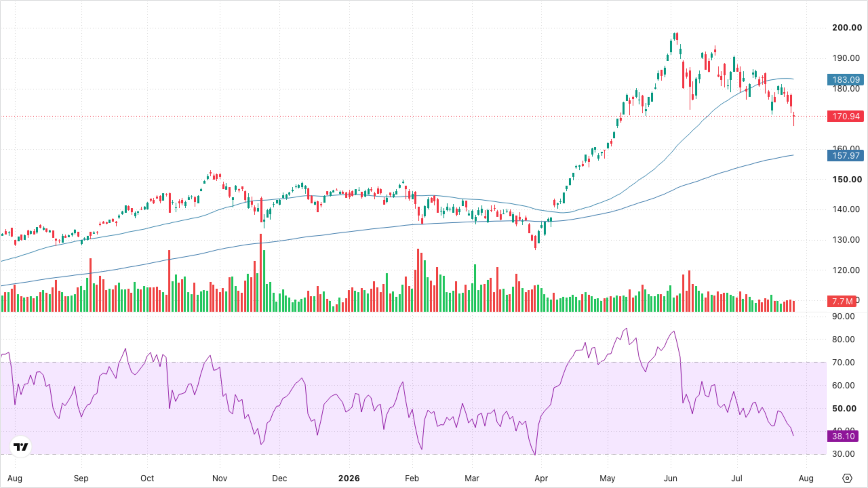Click the last red candlestick near 170.94
868x488 pixels.
(794, 119)
